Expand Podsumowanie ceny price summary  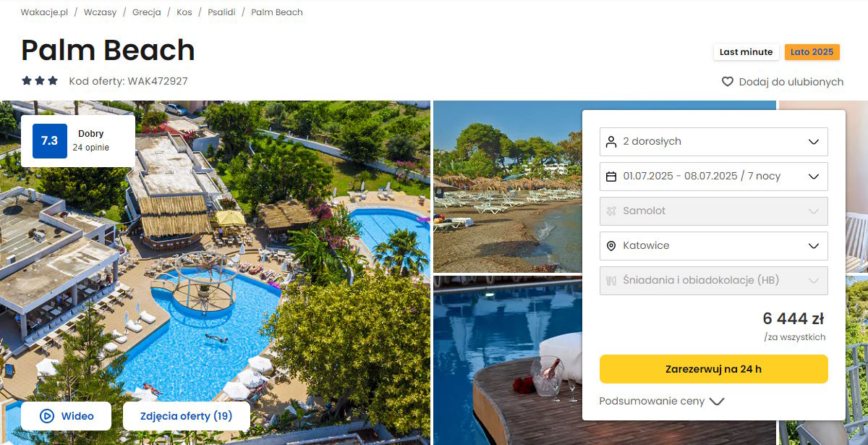662,401
